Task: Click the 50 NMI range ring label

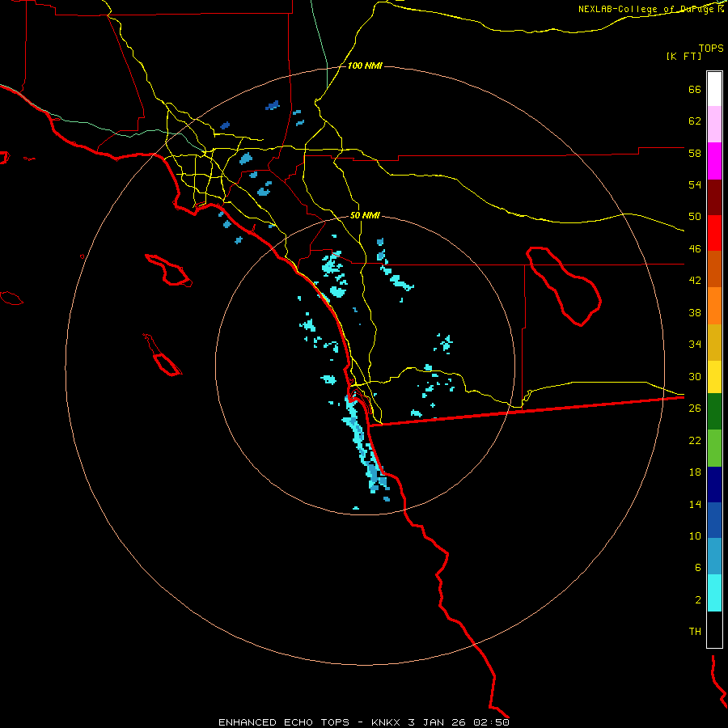Action: (x=365, y=215)
